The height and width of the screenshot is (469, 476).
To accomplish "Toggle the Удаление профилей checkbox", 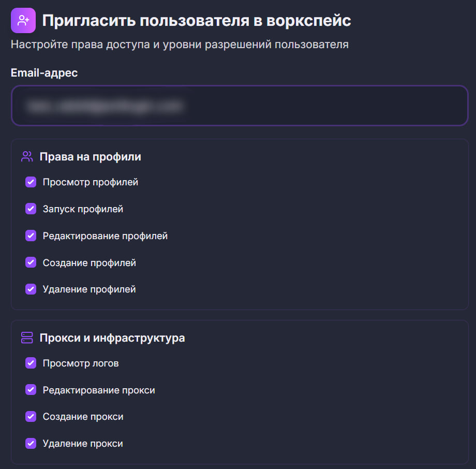I will tap(31, 289).
